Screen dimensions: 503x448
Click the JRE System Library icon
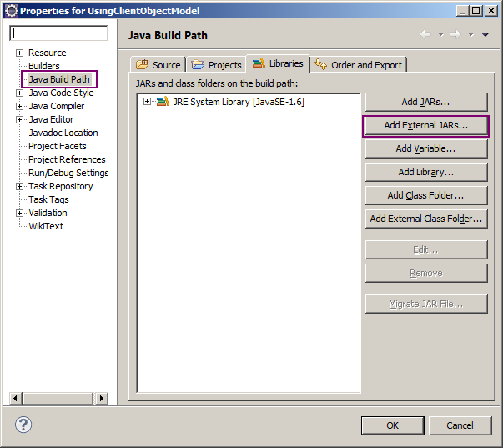click(163, 102)
